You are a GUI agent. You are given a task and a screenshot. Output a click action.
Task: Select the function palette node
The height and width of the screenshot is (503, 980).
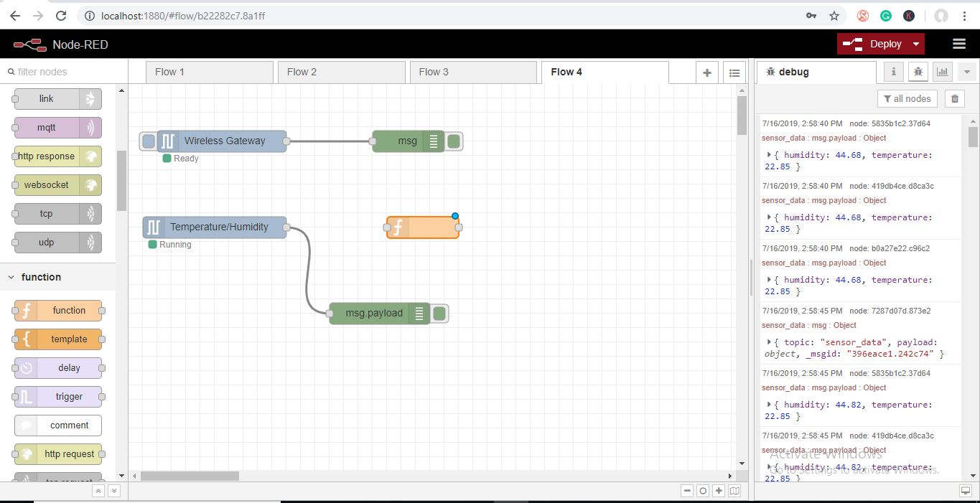coord(57,311)
